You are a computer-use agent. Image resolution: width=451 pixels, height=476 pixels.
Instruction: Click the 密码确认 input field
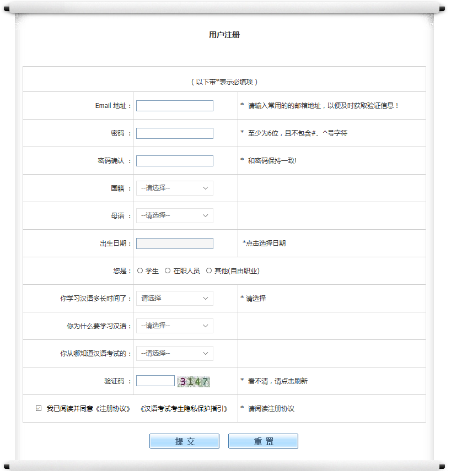(x=174, y=161)
